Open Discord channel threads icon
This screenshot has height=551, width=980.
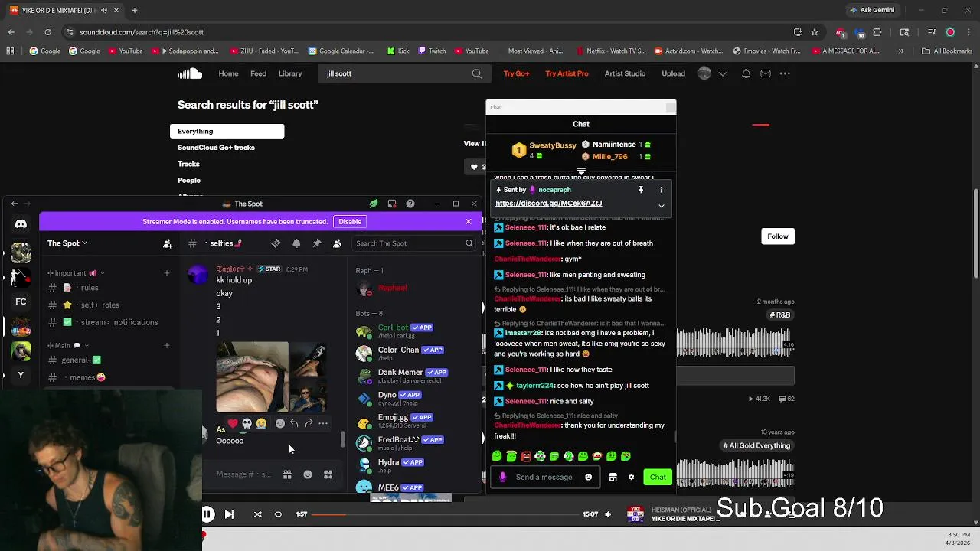point(276,243)
